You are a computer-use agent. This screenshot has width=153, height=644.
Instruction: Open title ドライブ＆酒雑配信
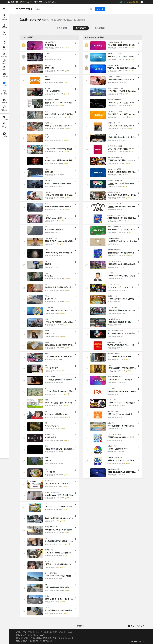[x=52, y=91]
